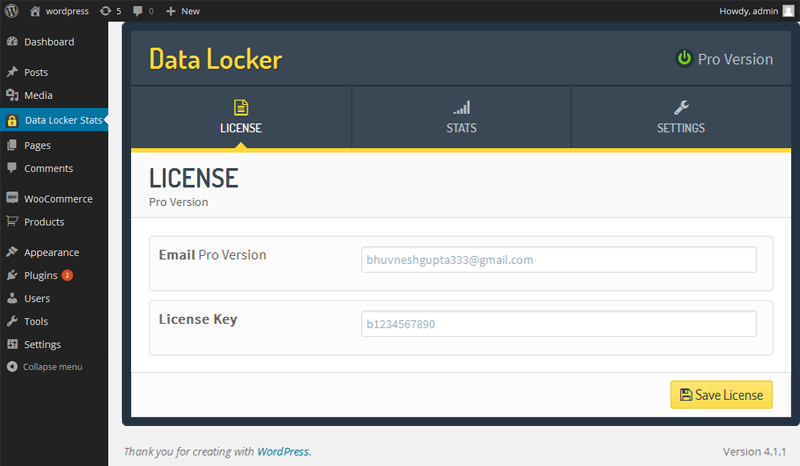Focus the Email Pro Version input field
This screenshot has height=466, width=800.
pos(559,260)
